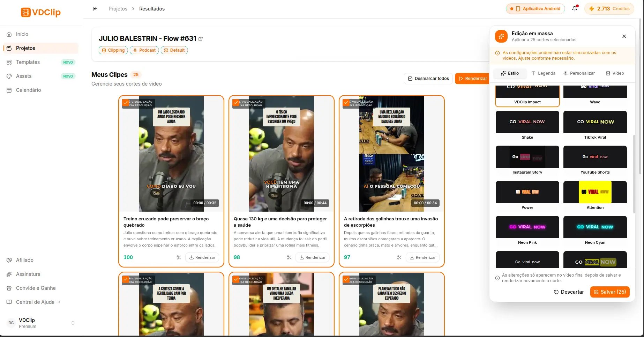644x337 pixels.
Task: Select the Shake caption style
Action: click(527, 125)
